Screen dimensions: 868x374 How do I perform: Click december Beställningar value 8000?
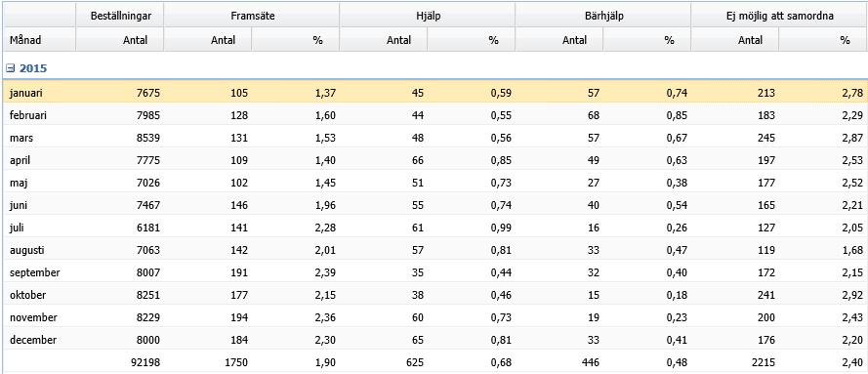tap(147, 340)
